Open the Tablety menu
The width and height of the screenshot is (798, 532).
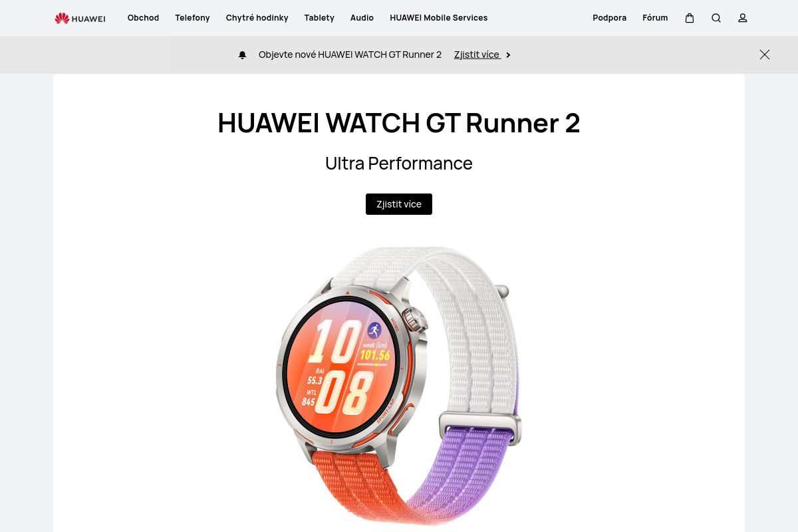click(x=319, y=18)
